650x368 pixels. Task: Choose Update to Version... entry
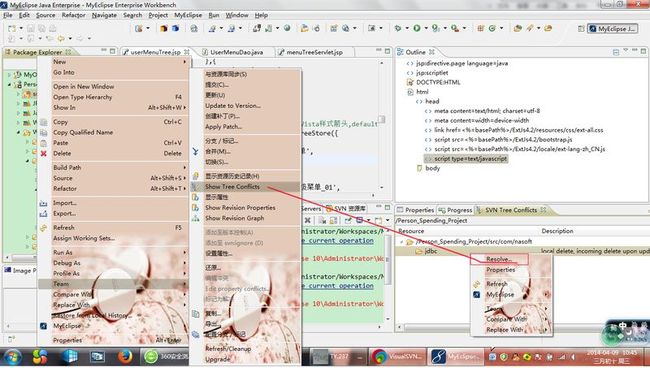point(245,106)
